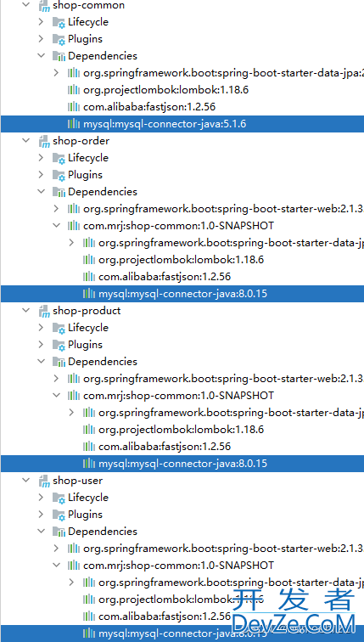Expand spring-boot-starter-data-jpa under shop-common Dependencies
This screenshot has height=642, width=364.
tap(56, 73)
